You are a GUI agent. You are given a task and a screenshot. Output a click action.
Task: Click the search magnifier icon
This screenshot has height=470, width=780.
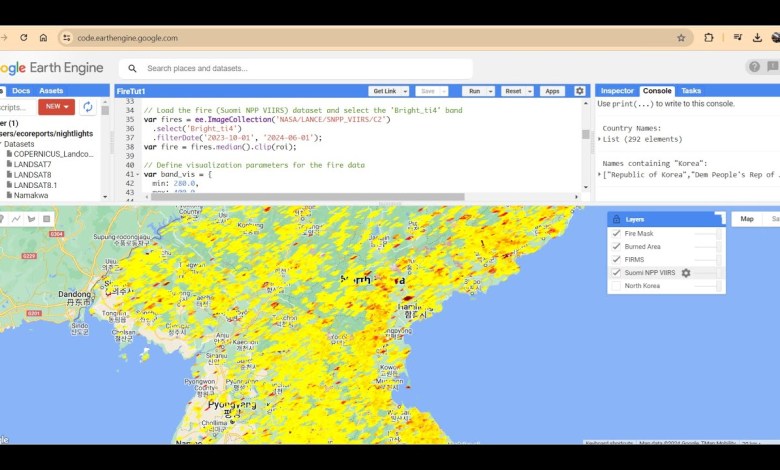point(132,69)
